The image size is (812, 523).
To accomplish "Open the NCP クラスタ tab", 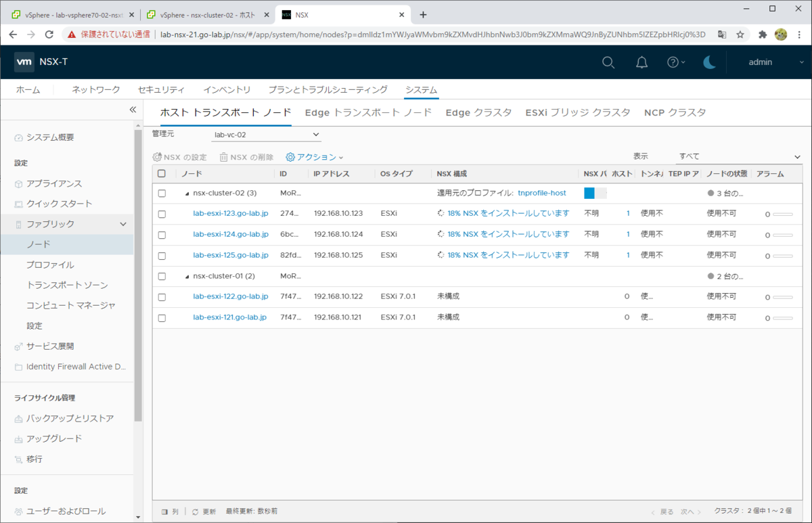I will (x=675, y=113).
